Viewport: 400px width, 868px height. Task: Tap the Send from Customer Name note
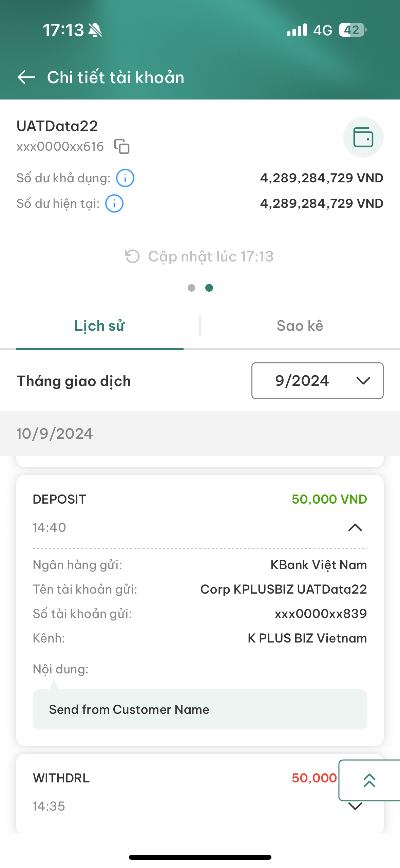200,709
